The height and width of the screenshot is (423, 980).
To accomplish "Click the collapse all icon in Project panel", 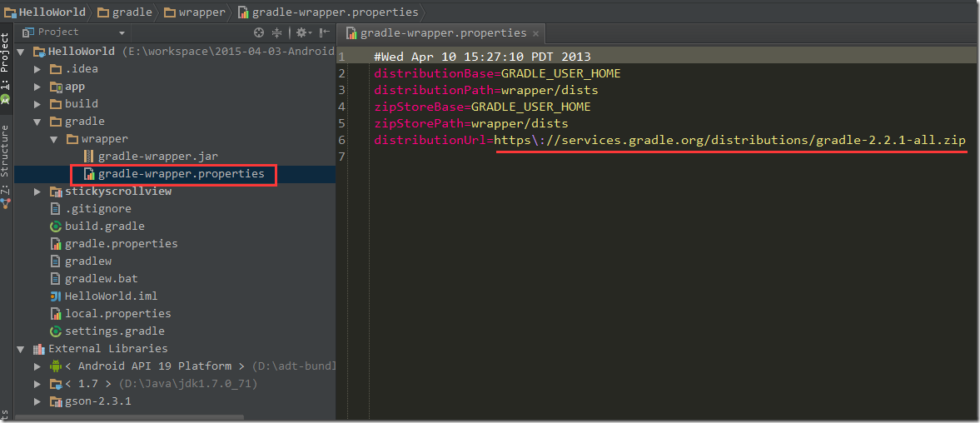I will tap(277, 32).
